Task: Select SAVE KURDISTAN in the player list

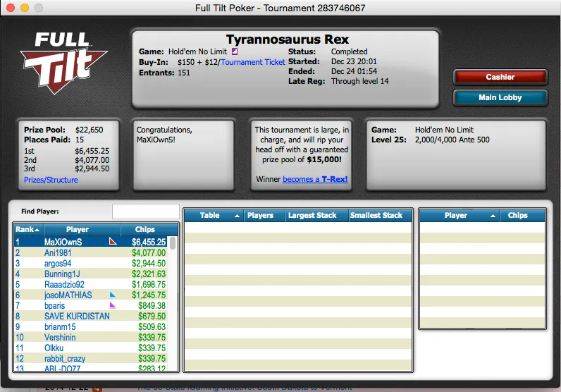Action: point(77,316)
